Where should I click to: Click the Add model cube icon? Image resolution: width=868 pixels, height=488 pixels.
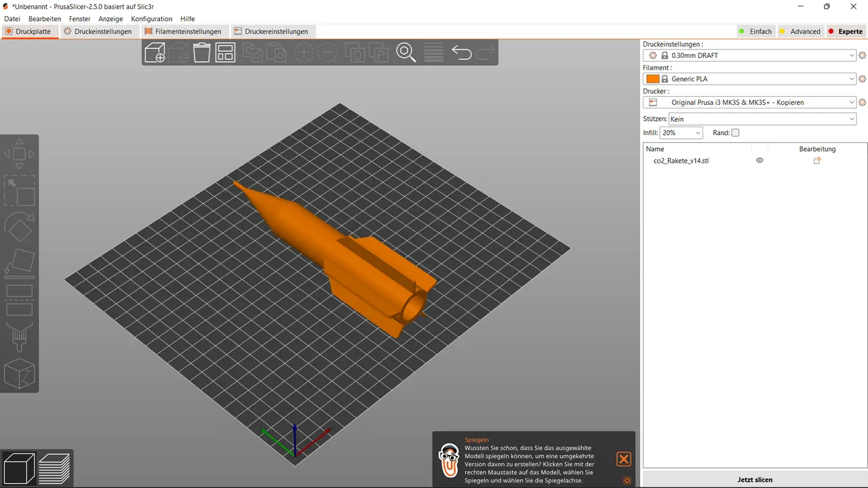(155, 52)
